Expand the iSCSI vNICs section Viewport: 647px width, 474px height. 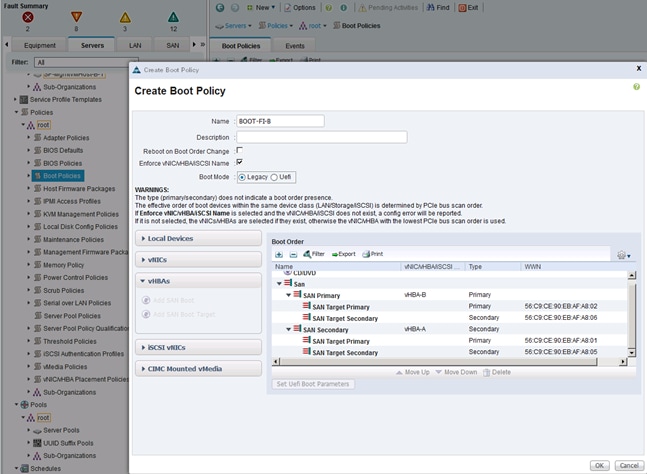198,347
